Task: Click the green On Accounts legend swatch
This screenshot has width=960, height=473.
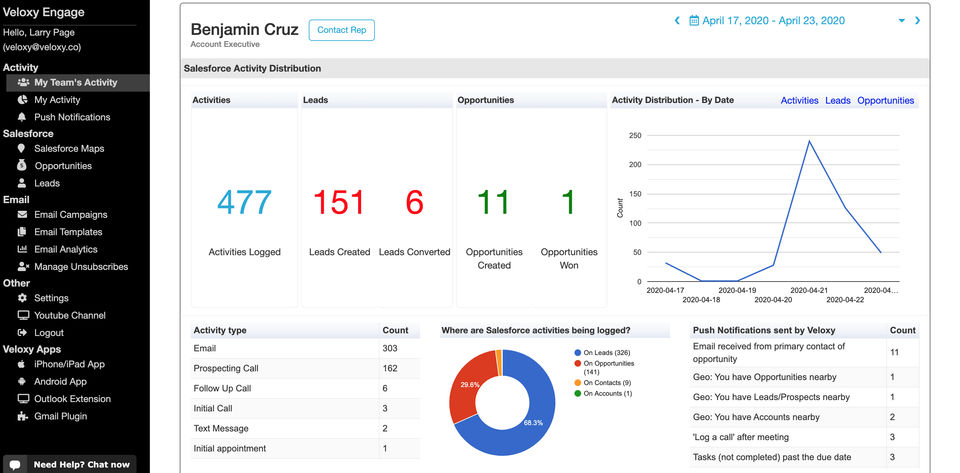Action: click(x=577, y=393)
